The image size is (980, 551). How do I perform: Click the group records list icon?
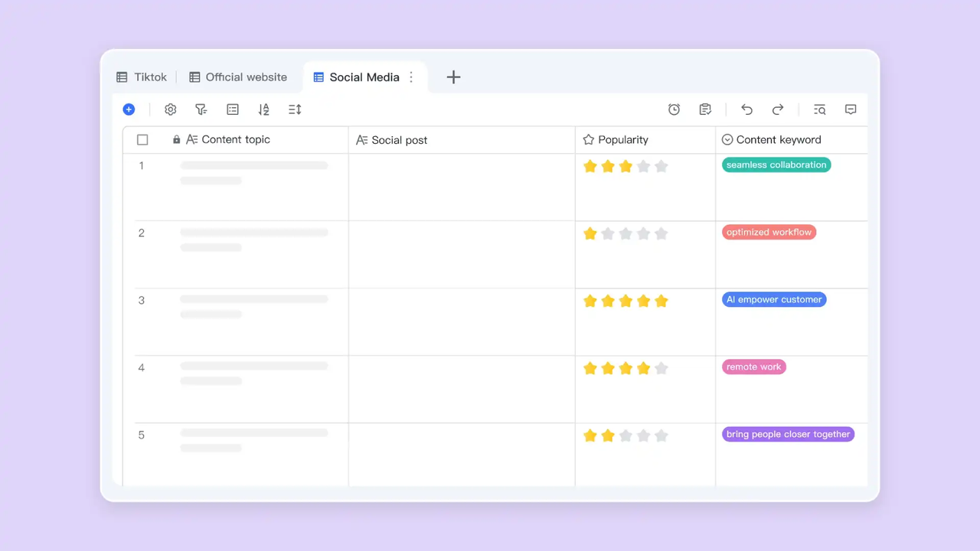(233, 109)
